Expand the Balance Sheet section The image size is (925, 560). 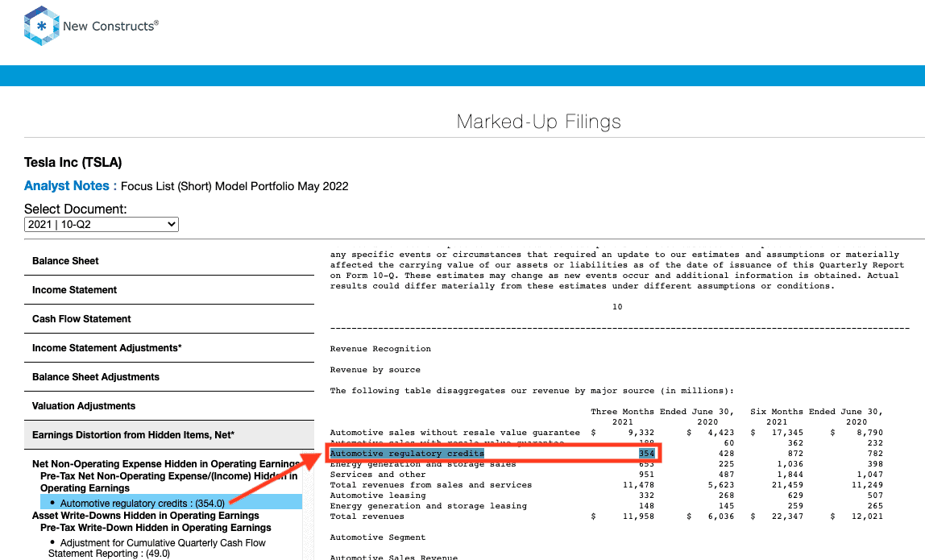tap(168, 261)
